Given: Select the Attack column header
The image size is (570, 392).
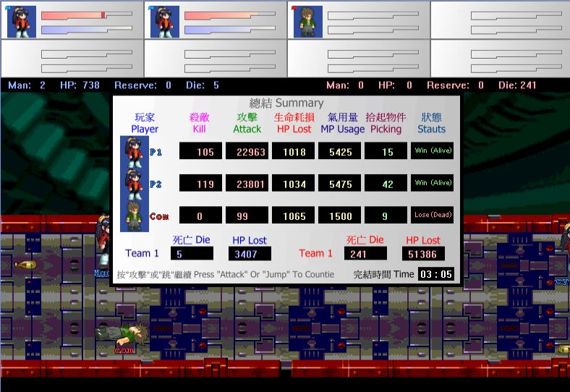Looking at the screenshot, I should pos(247,123).
